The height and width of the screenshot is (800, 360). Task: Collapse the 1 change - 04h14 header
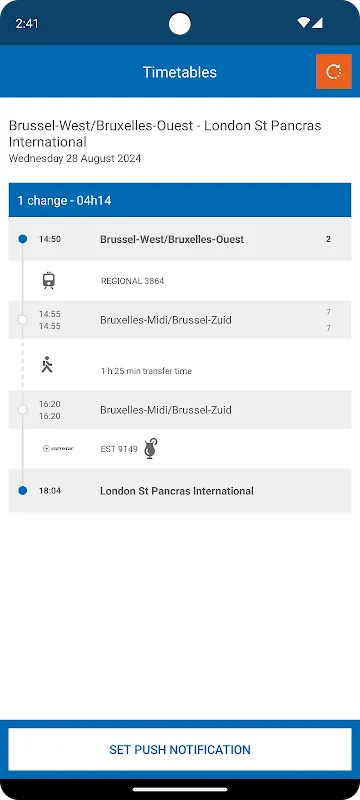tap(180, 200)
